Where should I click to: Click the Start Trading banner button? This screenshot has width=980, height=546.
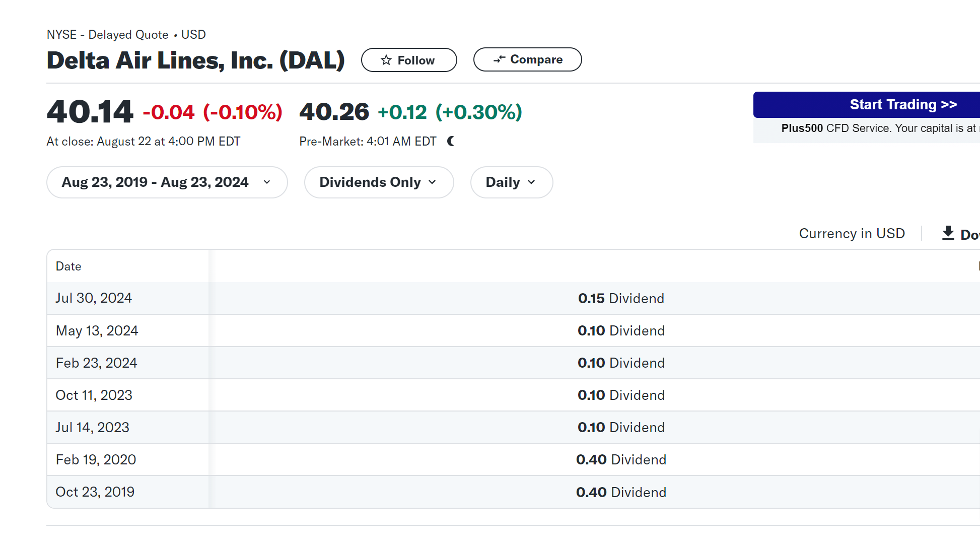click(867, 105)
